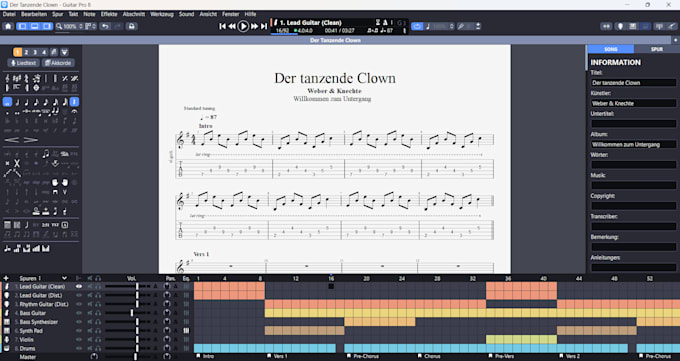Open the Werkzeug menu
680x361 pixels.
pos(162,14)
